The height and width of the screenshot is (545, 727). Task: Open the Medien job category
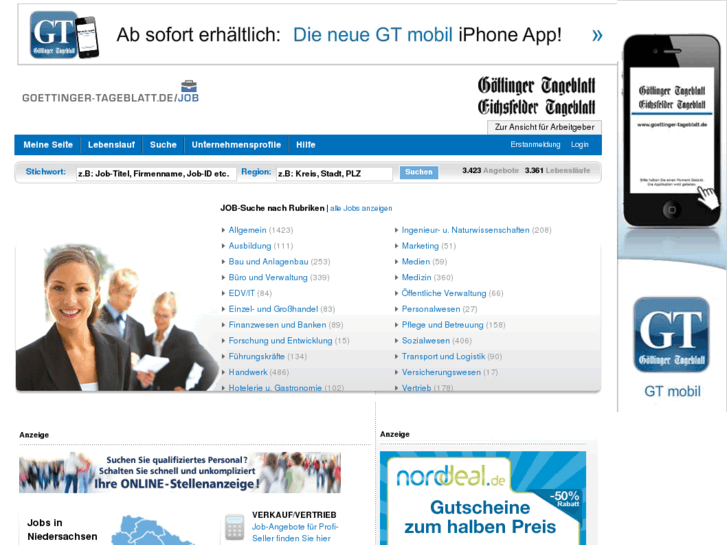pyautogui.click(x=415, y=262)
